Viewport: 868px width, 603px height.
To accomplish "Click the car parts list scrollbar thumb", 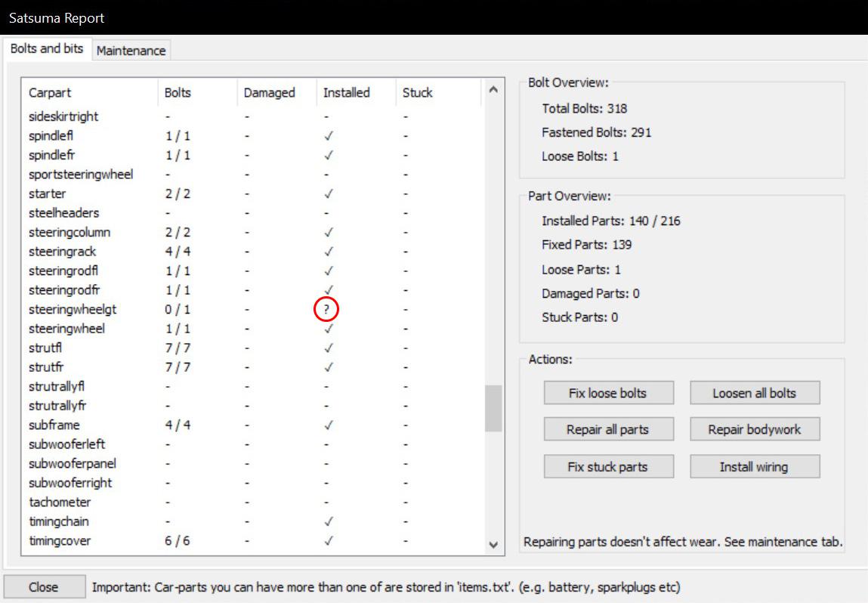I will point(493,409).
